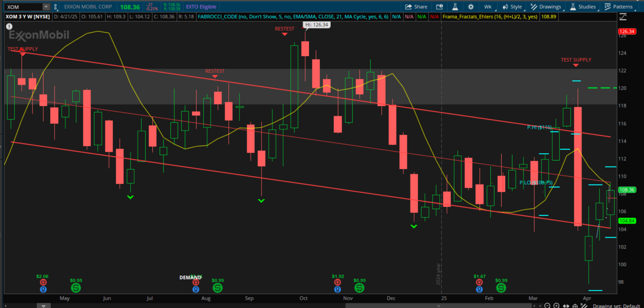Expand the Style dropdown menu
The image size is (644, 308).
512,7
